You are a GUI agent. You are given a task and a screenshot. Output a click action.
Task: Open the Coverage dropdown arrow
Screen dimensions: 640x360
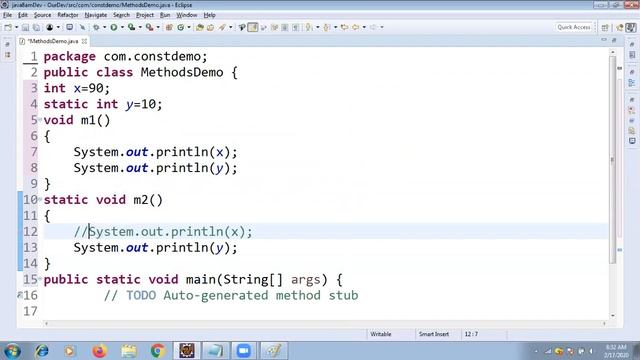coord(140,27)
